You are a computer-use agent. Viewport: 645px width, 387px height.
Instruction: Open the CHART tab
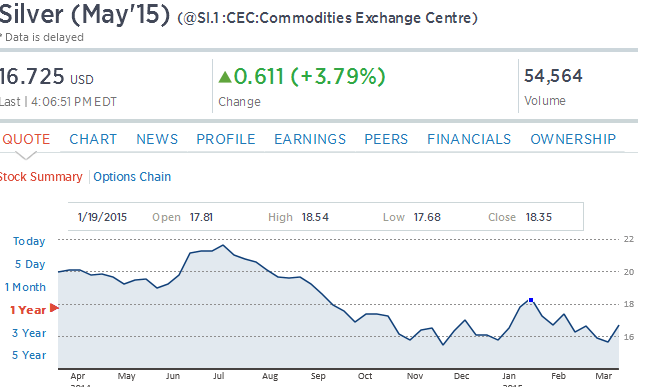coord(93,139)
